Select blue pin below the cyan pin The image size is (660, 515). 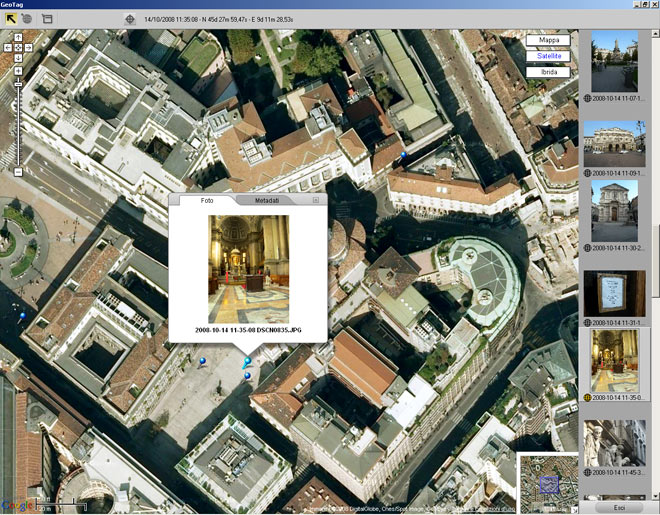pos(247,376)
